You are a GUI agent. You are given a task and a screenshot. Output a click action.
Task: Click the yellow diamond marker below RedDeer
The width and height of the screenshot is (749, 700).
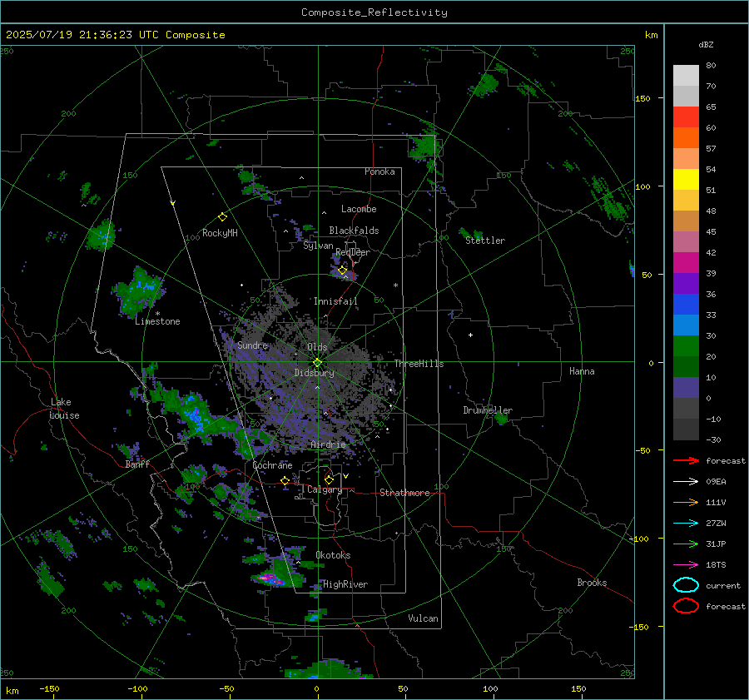click(342, 271)
